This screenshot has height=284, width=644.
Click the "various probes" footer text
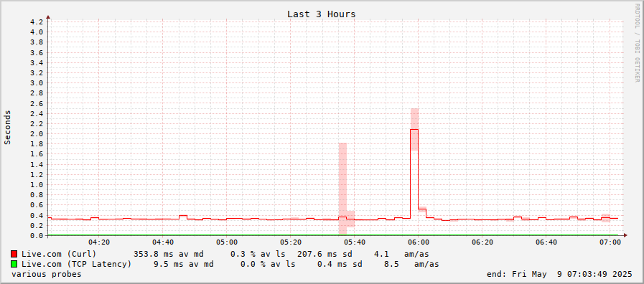click(47, 274)
